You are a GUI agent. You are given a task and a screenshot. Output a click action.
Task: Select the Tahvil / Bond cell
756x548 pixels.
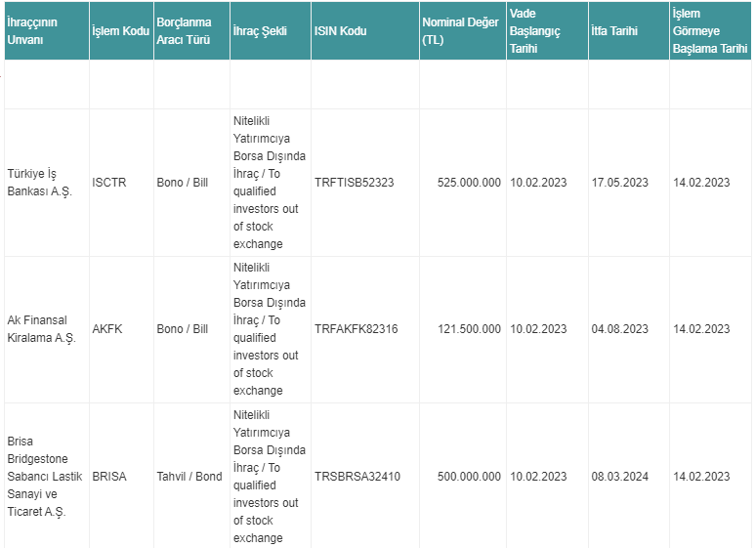click(x=189, y=477)
